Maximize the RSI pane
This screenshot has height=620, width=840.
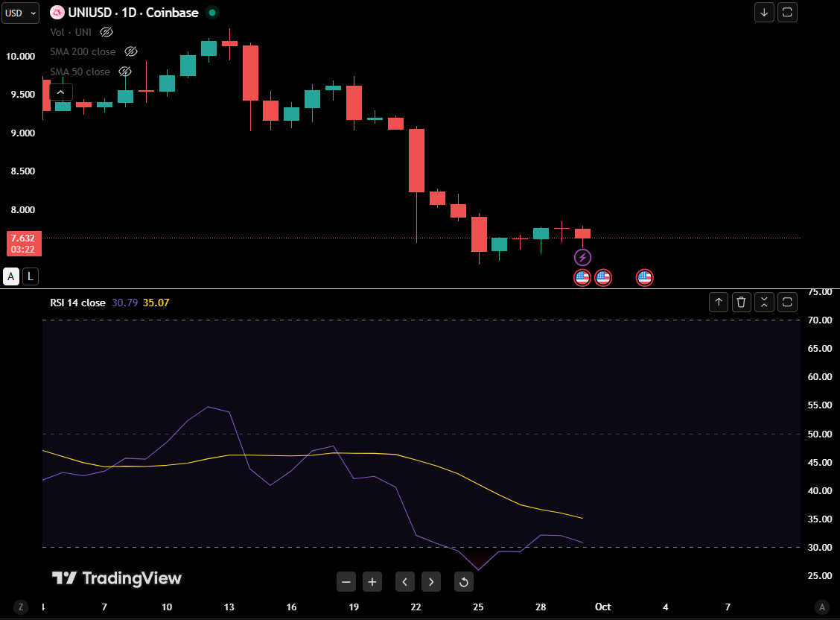[787, 302]
